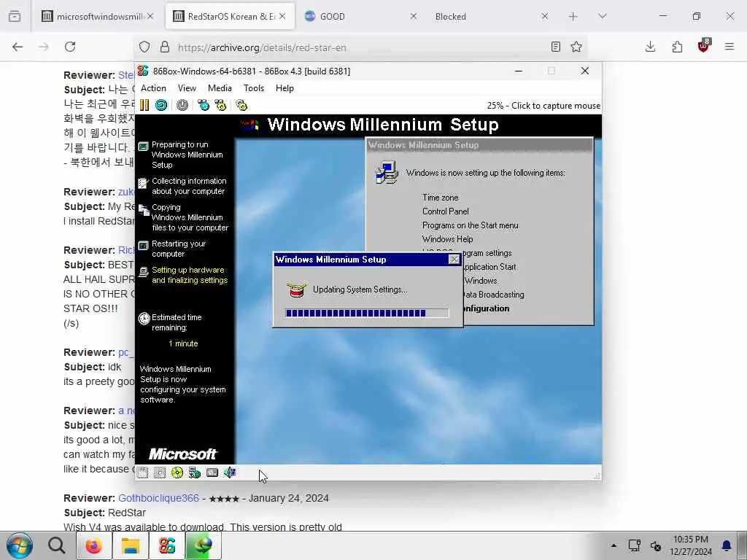Click the tracking protection shield icon
The height and width of the screenshot is (560, 747).
(144, 47)
